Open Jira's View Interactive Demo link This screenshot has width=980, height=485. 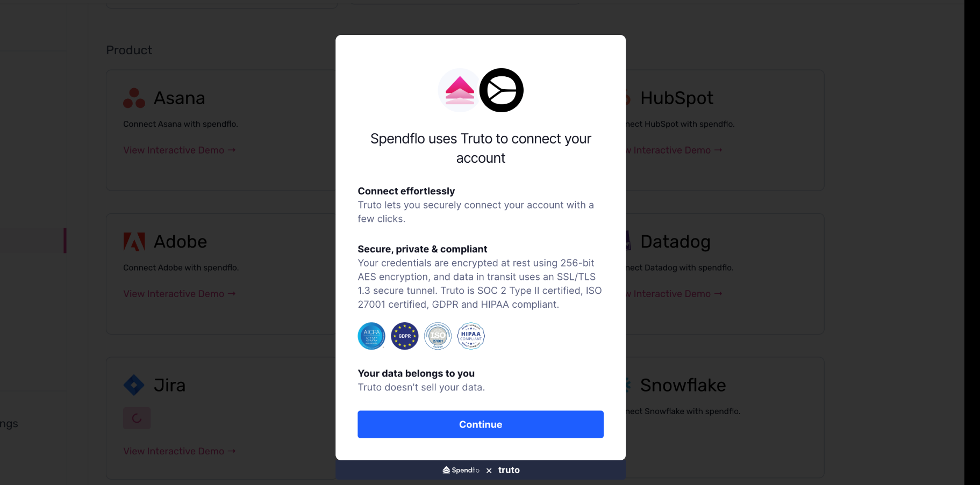180,451
